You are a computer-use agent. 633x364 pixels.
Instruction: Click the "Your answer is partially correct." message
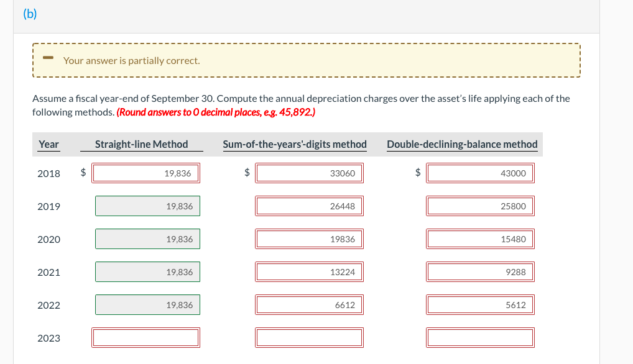point(132,60)
